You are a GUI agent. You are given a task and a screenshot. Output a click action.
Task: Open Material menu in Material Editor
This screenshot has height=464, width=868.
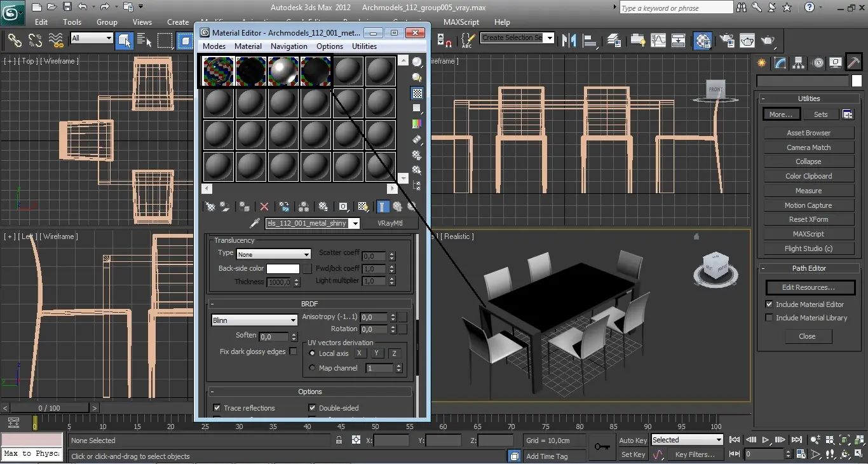tap(248, 46)
